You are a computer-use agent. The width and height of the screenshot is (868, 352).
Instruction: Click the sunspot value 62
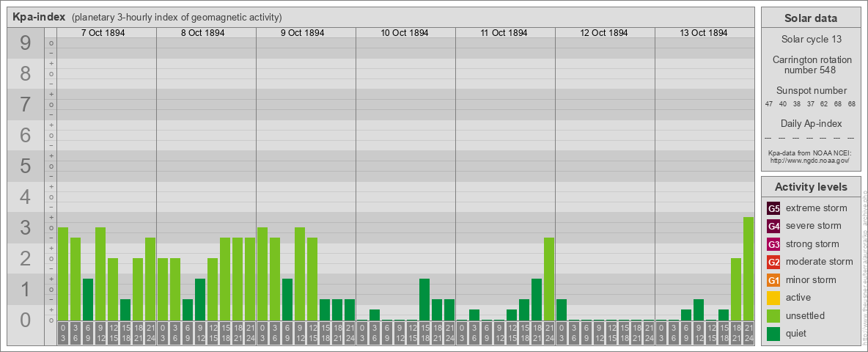click(824, 104)
